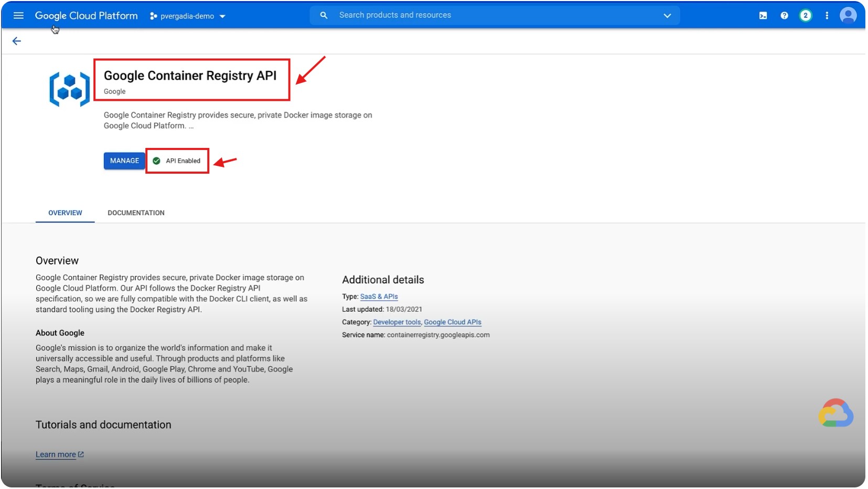Switch to the Documentation tab
This screenshot has height=489, width=868.
(x=136, y=213)
